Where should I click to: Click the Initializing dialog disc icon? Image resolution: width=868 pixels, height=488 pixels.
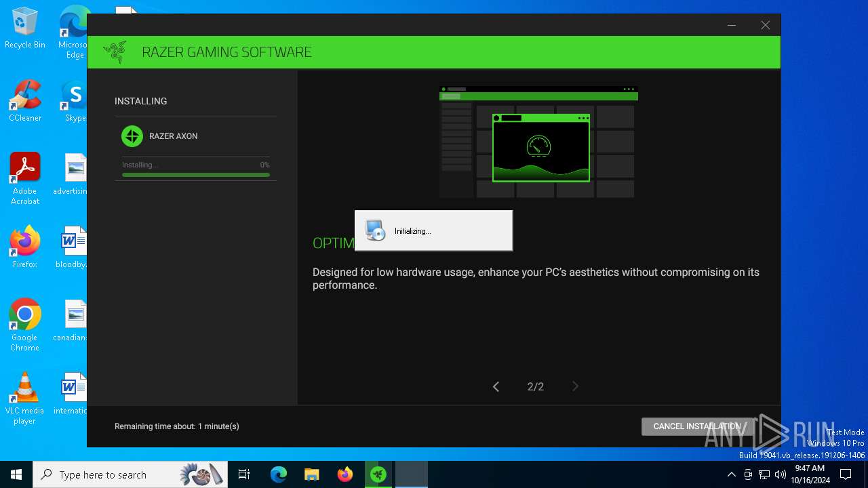coord(375,230)
